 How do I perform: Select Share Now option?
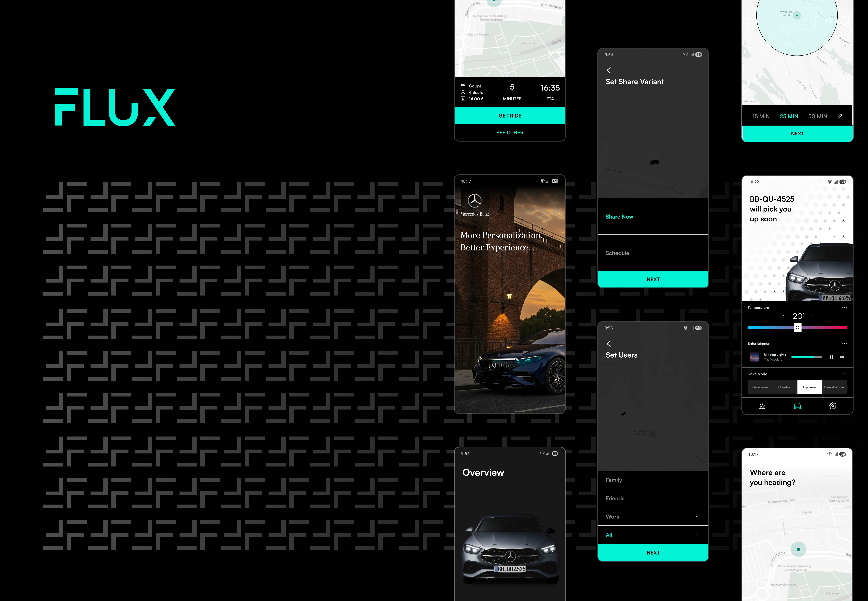(653, 217)
